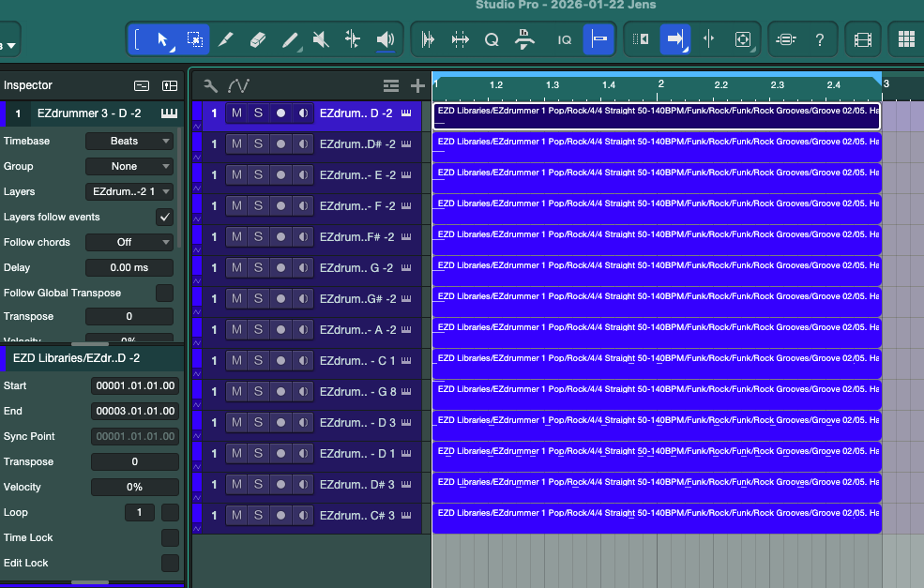Choose the Paint pencil tool
The image size is (924, 588).
[290, 39]
